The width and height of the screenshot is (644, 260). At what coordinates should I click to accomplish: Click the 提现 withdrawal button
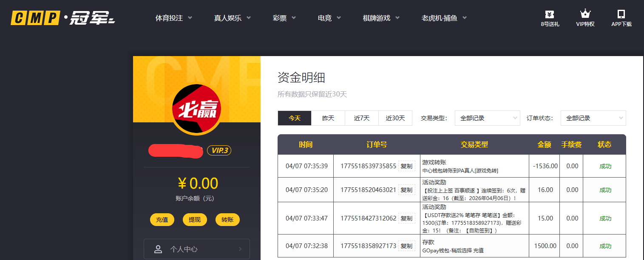point(195,220)
